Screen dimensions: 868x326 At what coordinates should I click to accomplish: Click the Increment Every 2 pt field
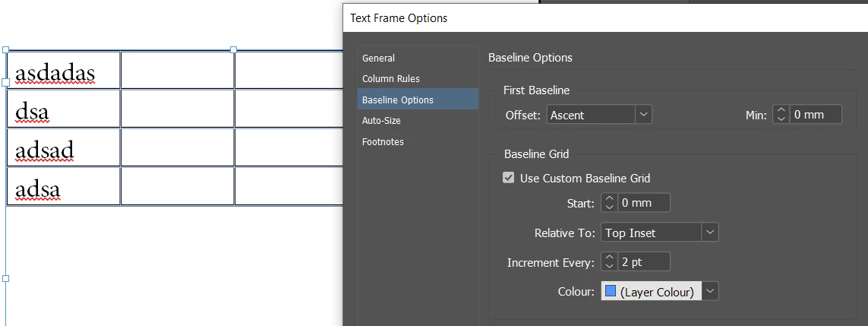[x=645, y=262]
